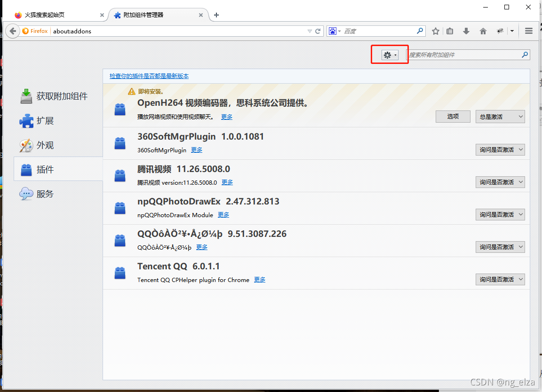
Task: Click the search all add-ons input field
Action: [x=468, y=55]
